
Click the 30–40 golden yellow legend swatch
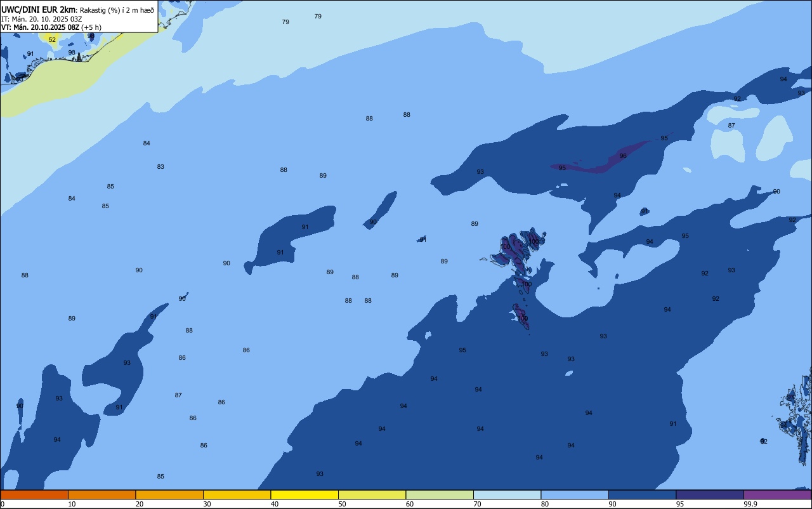tap(237, 494)
